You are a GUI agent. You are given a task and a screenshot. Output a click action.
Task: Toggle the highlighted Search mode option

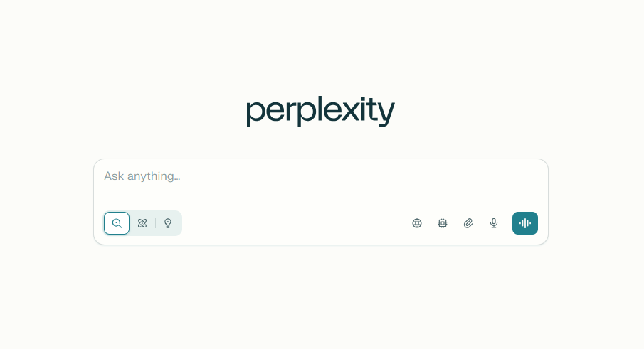click(x=117, y=223)
